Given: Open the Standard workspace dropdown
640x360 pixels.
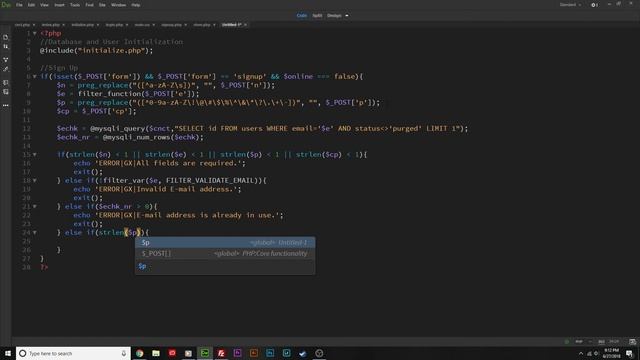Looking at the screenshot, I should (x=570, y=5).
